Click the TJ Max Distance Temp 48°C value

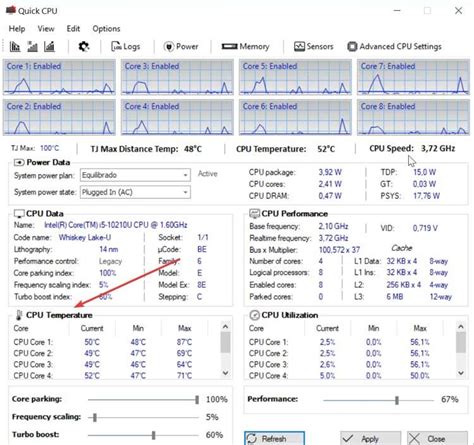click(193, 149)
